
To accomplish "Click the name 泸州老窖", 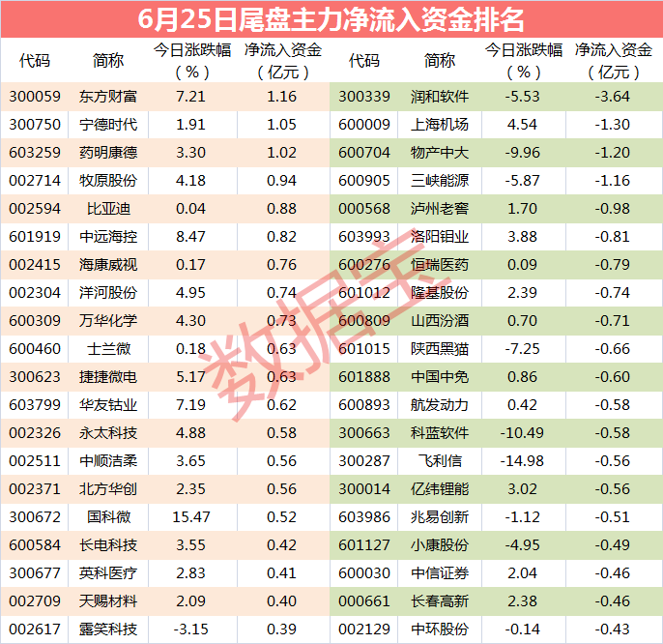I will tap(440, 209).
